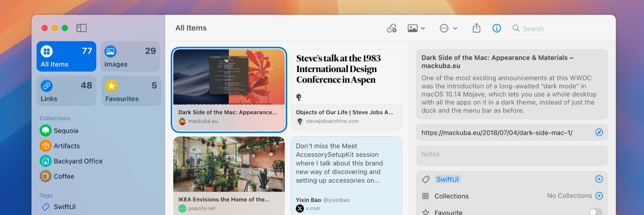Click the description text about dark mode

509,94
